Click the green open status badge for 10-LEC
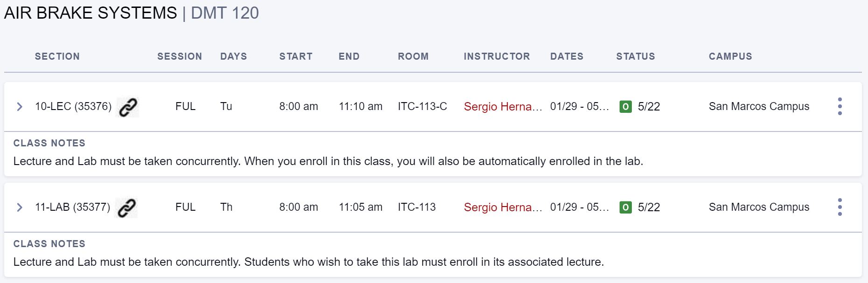The image size is (868, 283). (625, 107)
